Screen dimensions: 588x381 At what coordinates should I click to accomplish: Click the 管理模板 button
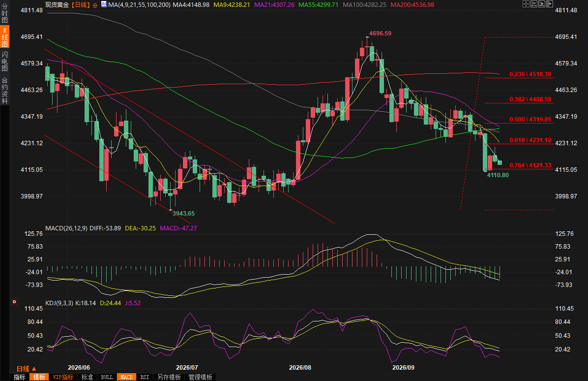tap(200, 377)
